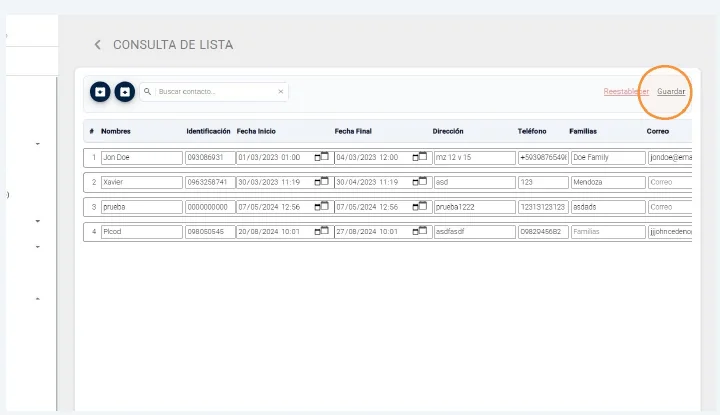Viewport: 720px width, 415px height.
Task: Edit family field asdads
Action: [x=608, y=207]
